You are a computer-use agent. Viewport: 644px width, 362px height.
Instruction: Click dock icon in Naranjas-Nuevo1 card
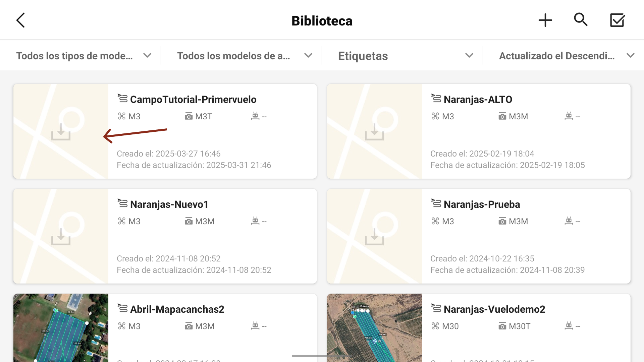point(255,221)
